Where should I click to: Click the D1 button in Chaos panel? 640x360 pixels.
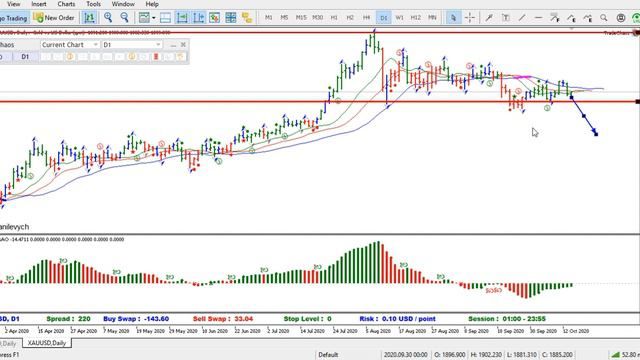pyautogui.click(x=25, y=57)
